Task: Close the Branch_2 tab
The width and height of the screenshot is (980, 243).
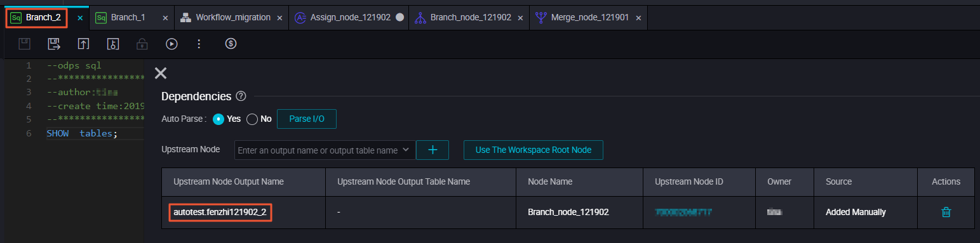Action: tap(80, 18)
